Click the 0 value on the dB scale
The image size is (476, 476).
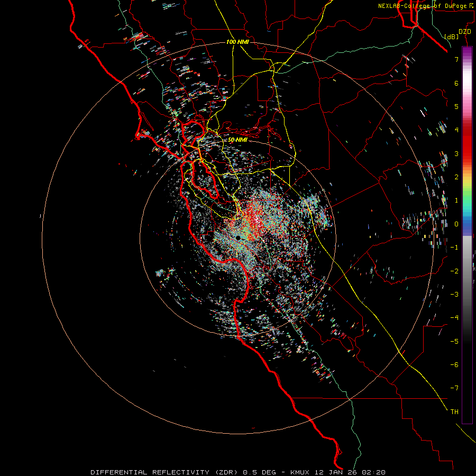point(456,224)
